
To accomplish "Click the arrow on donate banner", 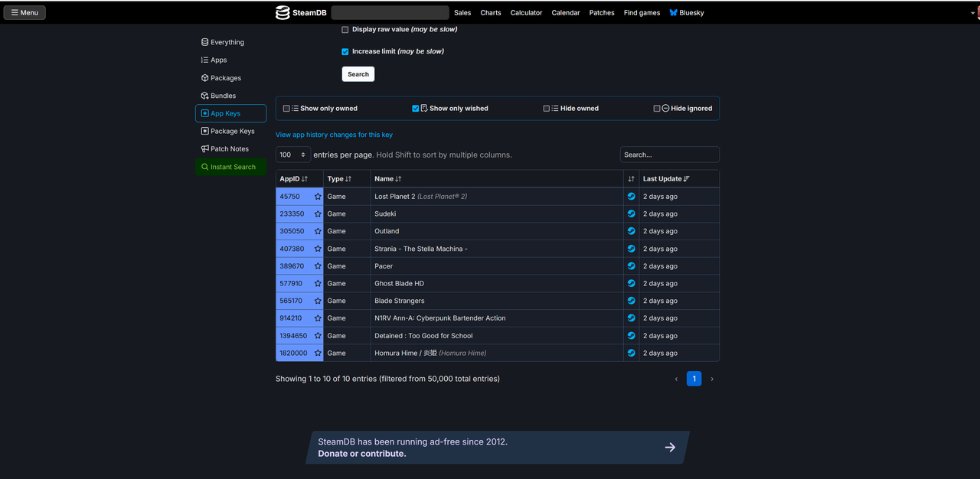I will click(x=670, y=448).
